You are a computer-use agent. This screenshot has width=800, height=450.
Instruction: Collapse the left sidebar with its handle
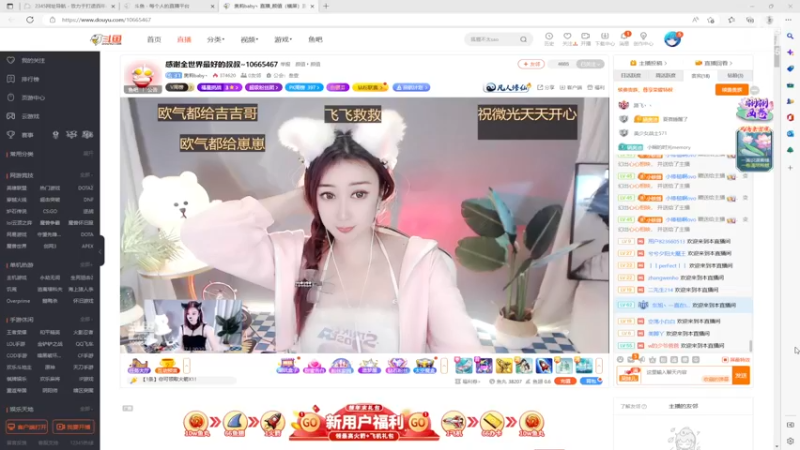point(101,251)
